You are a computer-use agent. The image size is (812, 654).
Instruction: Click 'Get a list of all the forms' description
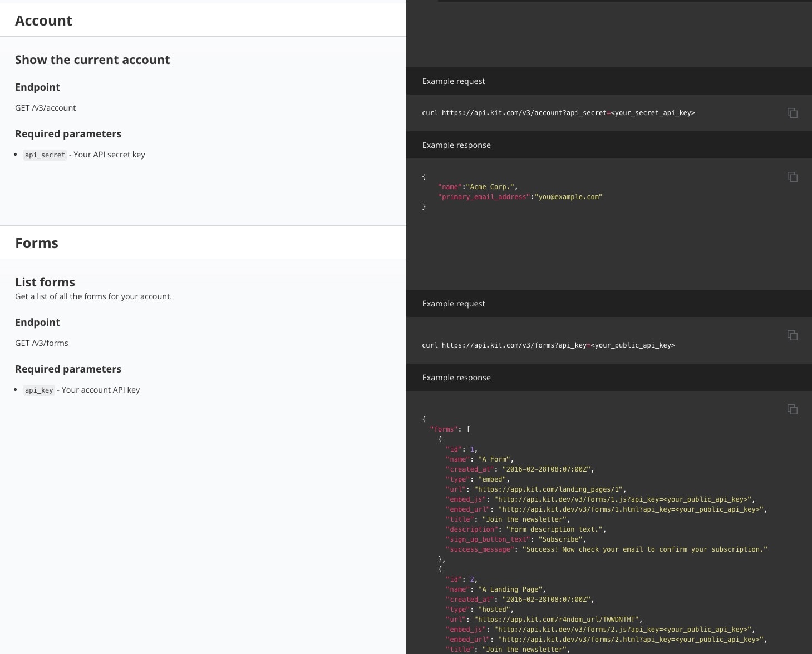pyautogui.click(x=93, y=296)
